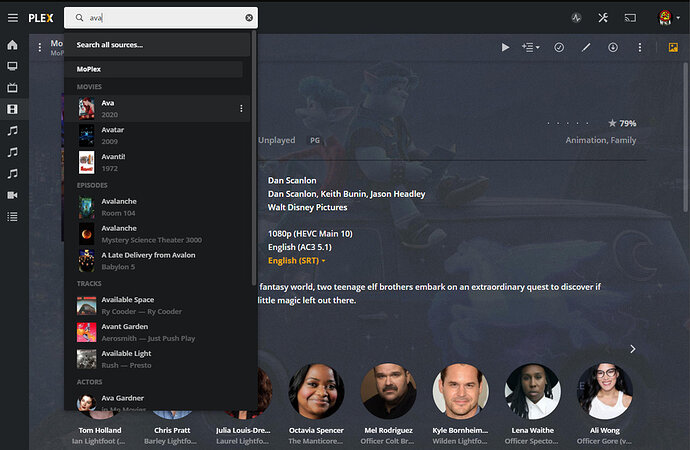Open A Late Delivery from Avalon episode

coord(158,261)
